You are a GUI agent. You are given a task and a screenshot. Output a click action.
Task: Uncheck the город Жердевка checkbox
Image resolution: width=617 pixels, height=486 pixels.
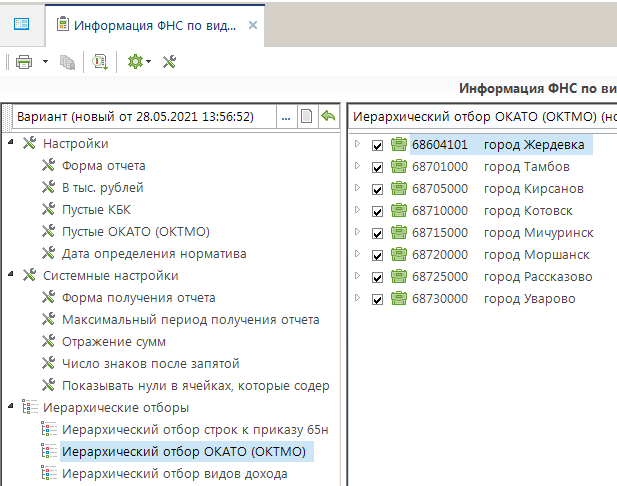click(377, 146)
